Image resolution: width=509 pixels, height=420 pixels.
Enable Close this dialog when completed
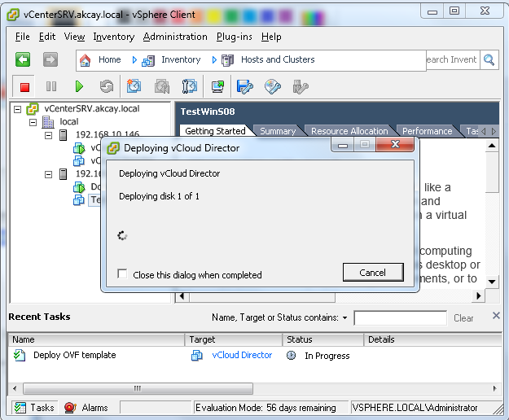coord(122,273)
